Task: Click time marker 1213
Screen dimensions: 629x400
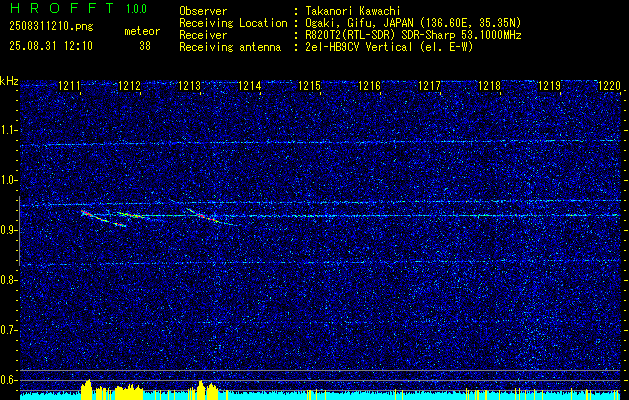Action: point(189,85)
